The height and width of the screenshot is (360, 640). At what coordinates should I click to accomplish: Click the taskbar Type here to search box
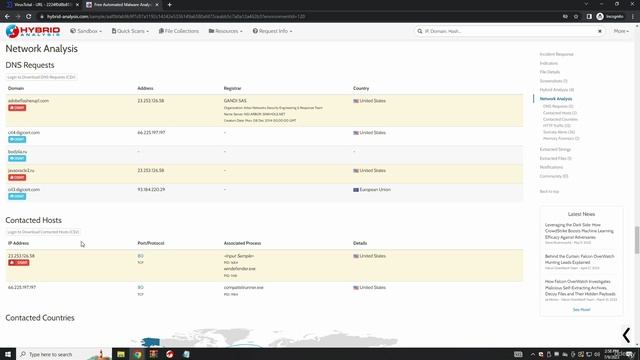coord(63,354)
